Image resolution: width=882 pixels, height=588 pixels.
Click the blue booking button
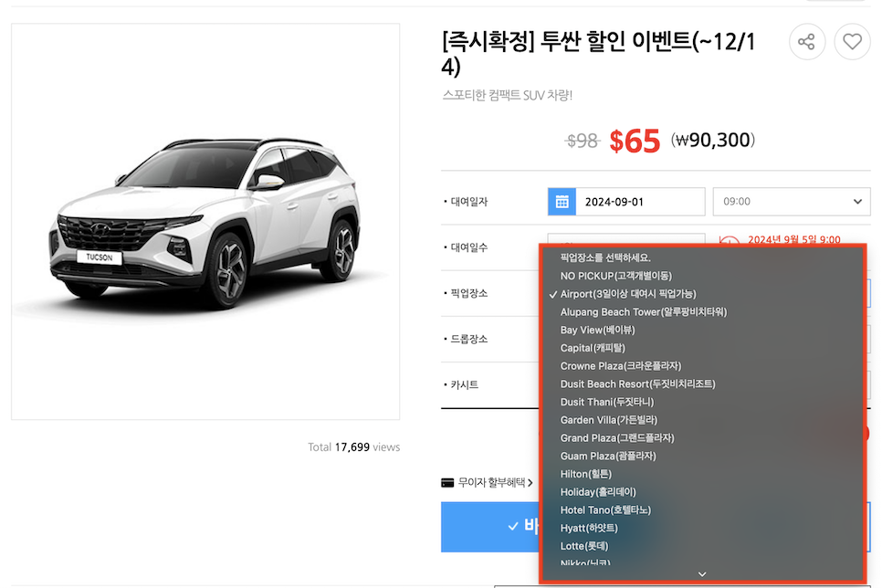tap(490, 527)
